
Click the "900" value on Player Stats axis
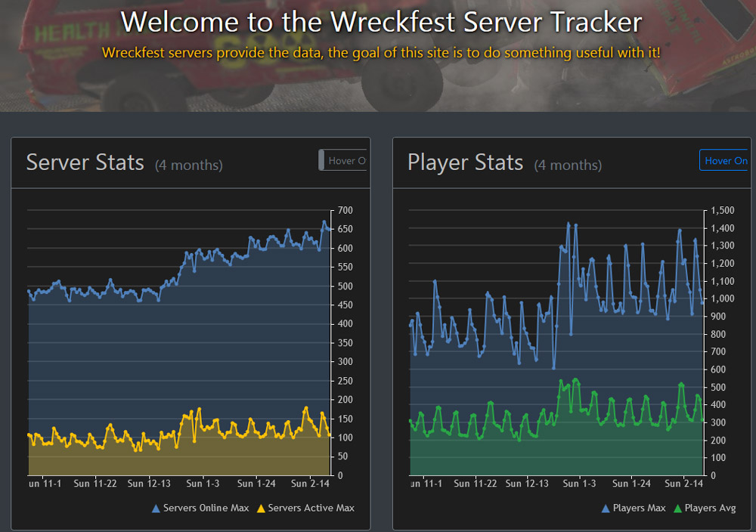pos(718,316)
